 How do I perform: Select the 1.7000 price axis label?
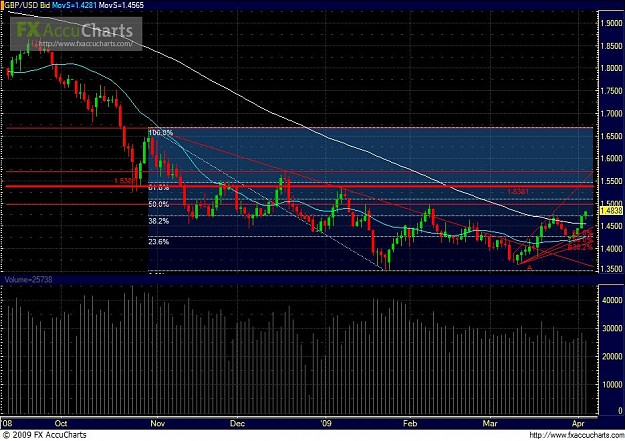(611, 114)
